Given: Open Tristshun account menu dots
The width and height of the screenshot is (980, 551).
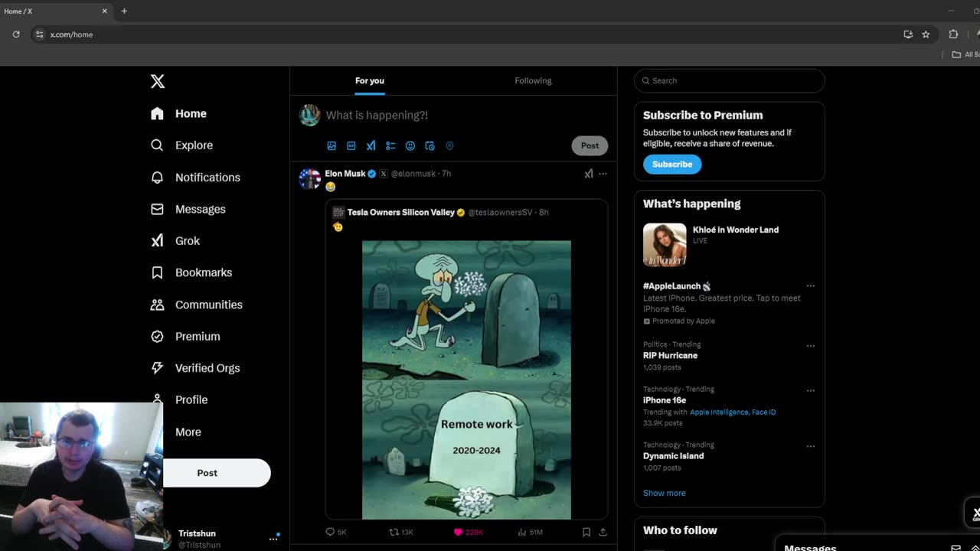Looking at the screenshot, I should tap(273, 539).
